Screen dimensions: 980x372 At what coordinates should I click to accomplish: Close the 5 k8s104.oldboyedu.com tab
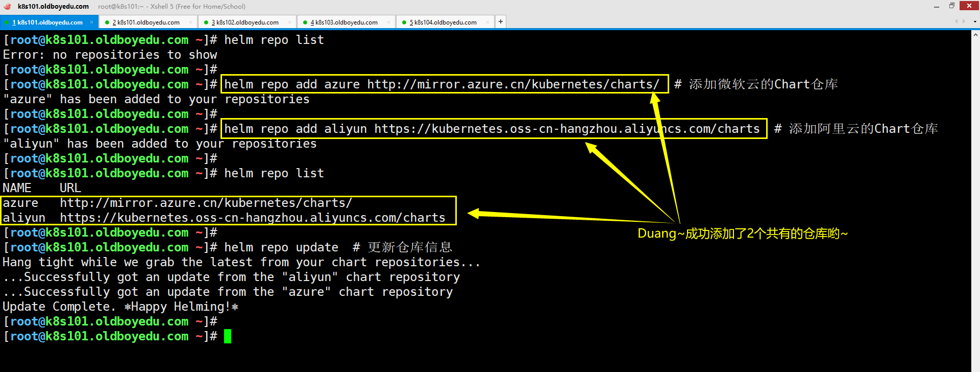tap(487, 22)
